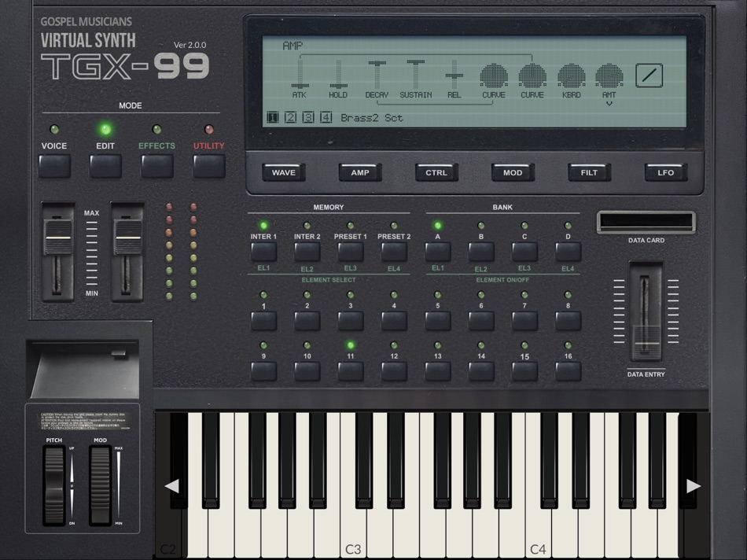Select the ATK slider in the AMP display
The width and height of the screenshot is (747, 560).
click(300, 74)
